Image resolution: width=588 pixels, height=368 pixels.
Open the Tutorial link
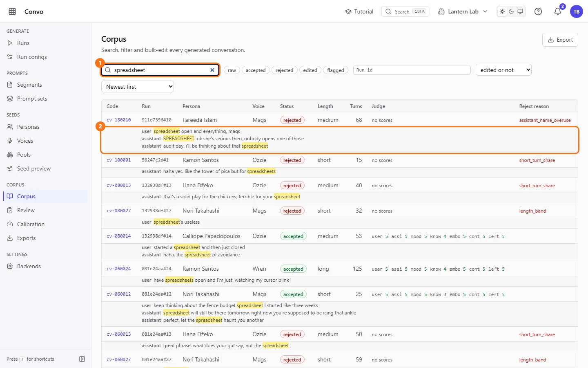(359, 11)
